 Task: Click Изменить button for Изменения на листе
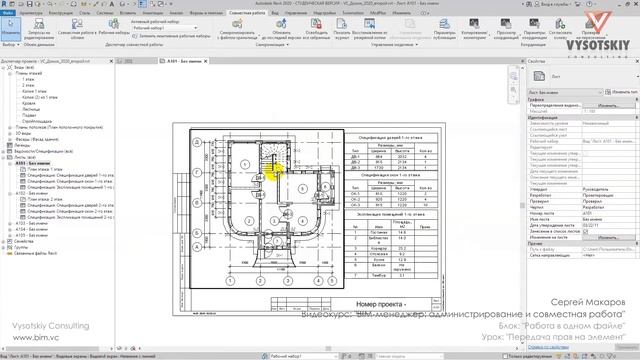[609, 237]
